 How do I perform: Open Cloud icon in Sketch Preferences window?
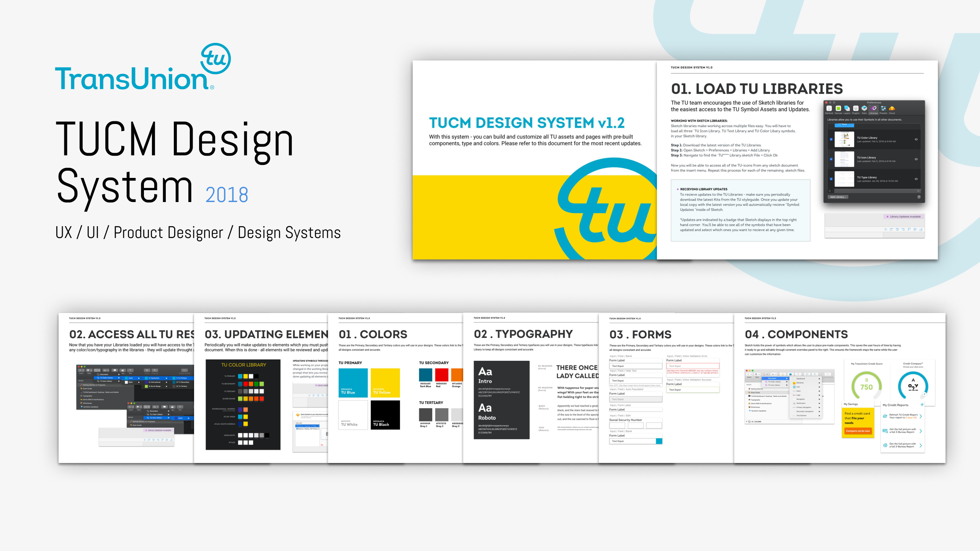pos(892,108)
